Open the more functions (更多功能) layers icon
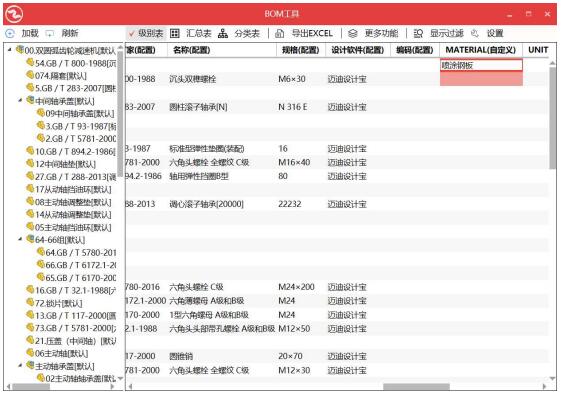Screen dimensions: 563x395 (x=353, y=34)
